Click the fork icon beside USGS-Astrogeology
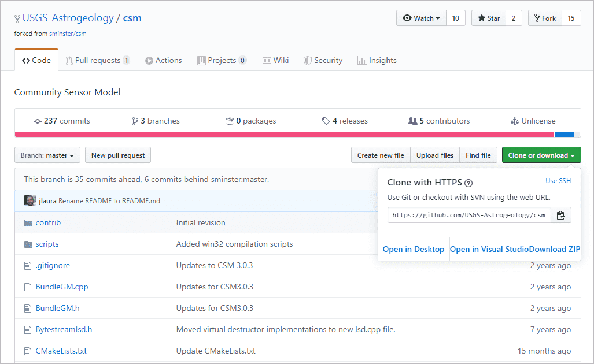Viewport: 594px width, 364px height. click(17, 18)
